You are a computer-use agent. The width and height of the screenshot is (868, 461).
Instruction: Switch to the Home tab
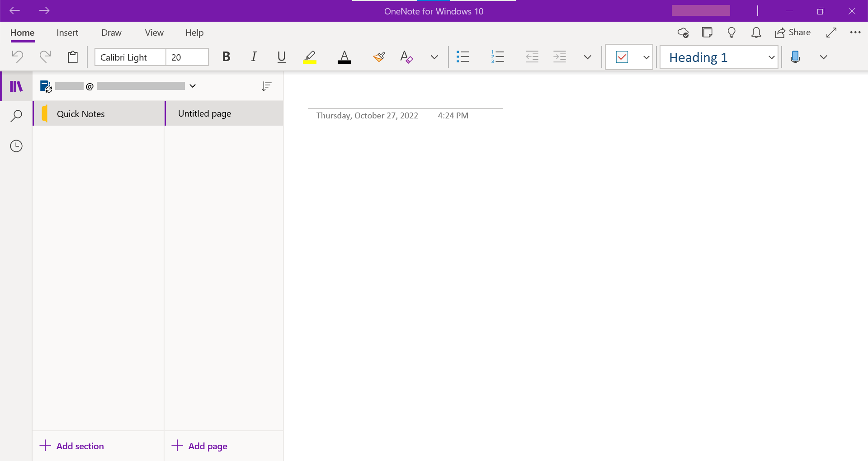tap(22, 33)
